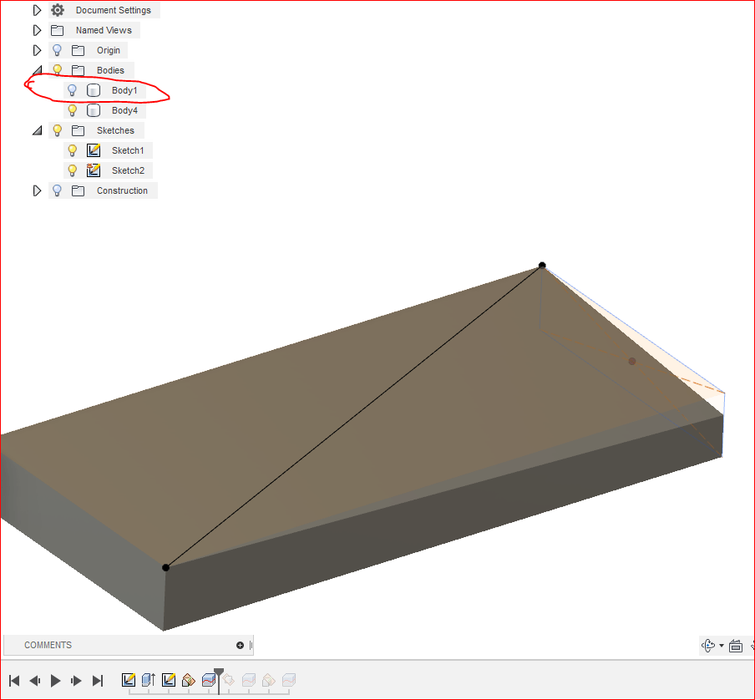
Task: Select the first sketch feature in the timeline
Action: 128,680
